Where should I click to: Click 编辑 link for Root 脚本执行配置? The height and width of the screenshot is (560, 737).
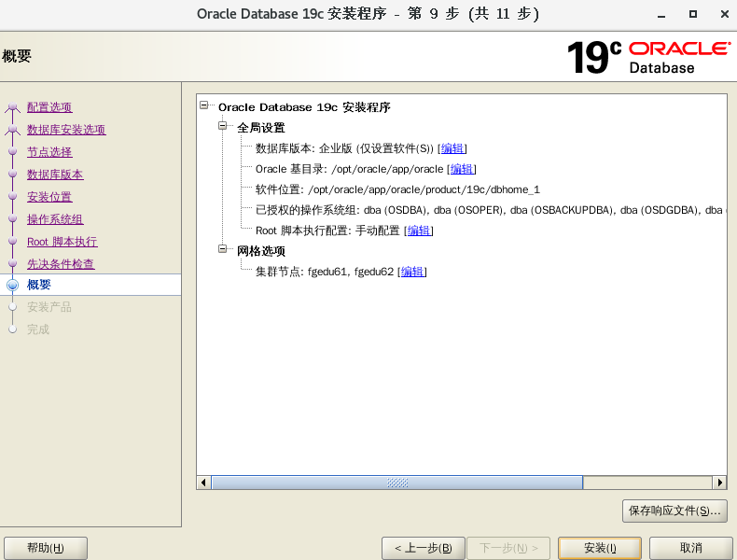click(x=418, y=231)
